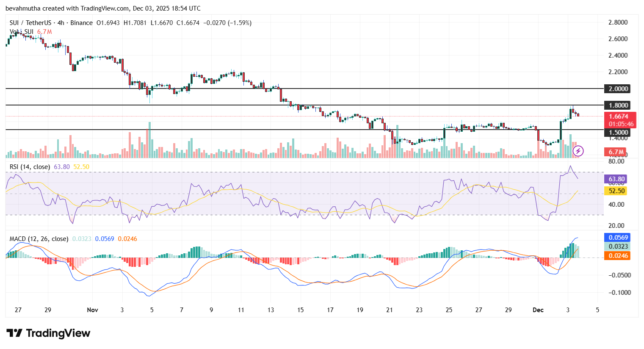This screenshot has height=349, width=644.
Task: Click the yellow 52.50 RSI average badge
Action: (615, 191)
